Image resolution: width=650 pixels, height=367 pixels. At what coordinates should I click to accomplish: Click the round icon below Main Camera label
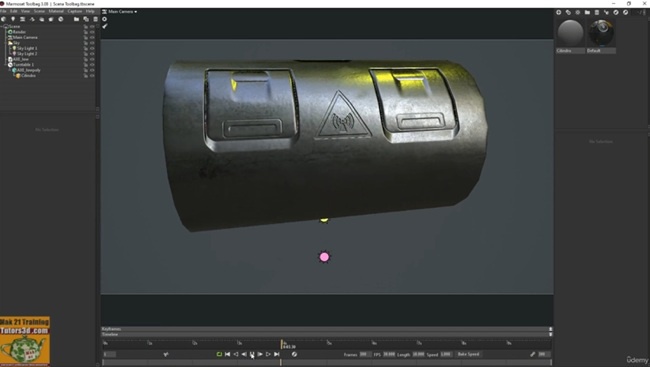(x=104, y=19)
